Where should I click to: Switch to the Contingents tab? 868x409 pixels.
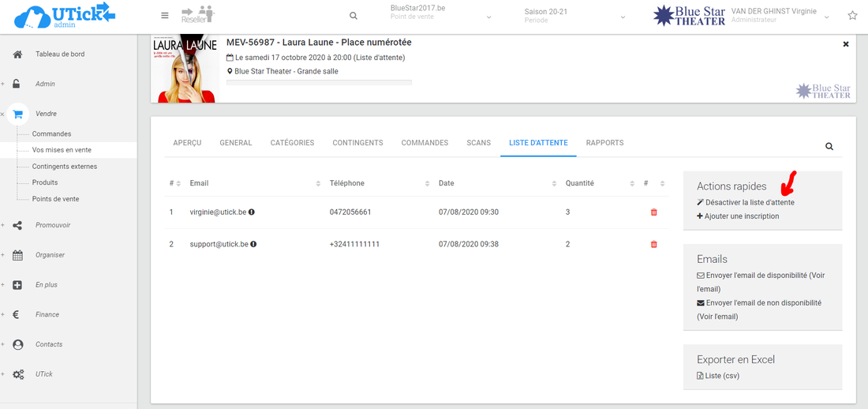357,143
